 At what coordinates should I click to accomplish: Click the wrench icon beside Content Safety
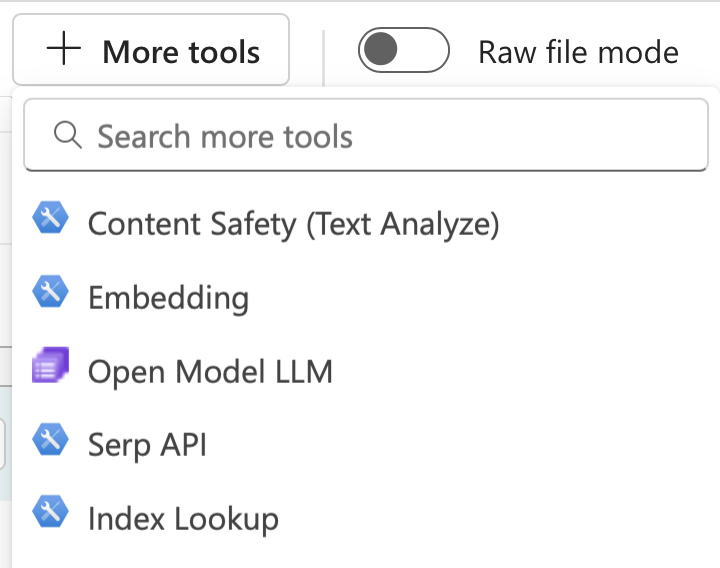(51, 218)
